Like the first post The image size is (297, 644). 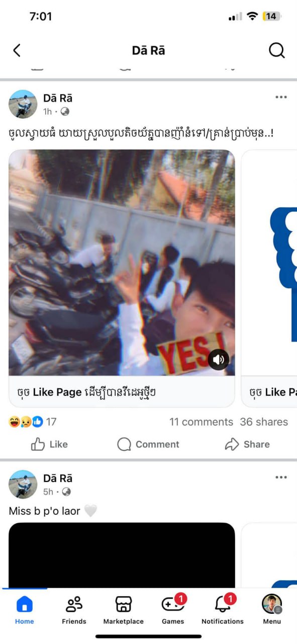point(49,444)
